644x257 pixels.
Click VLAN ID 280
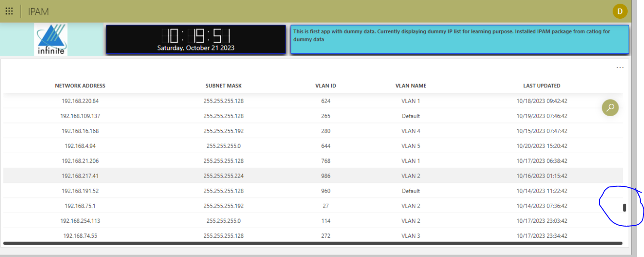(x=326, y=131)
